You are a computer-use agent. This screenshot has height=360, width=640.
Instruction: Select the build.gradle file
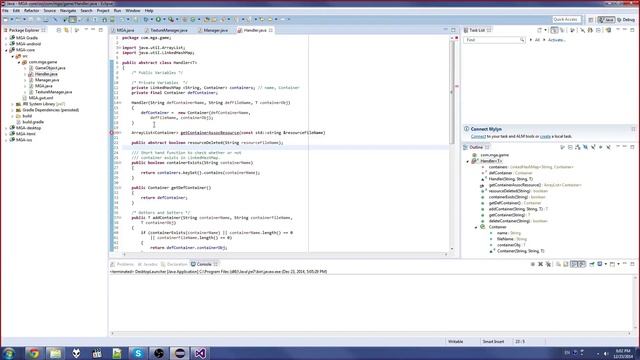[x=33, y=122]
